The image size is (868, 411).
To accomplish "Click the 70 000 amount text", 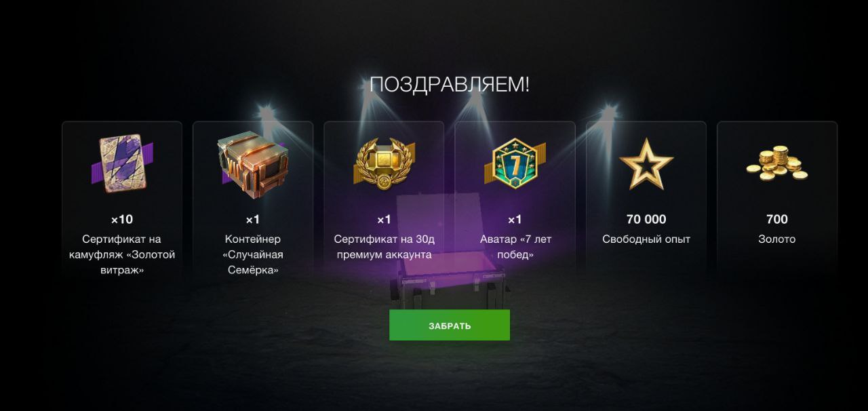I will coord(646,219).
